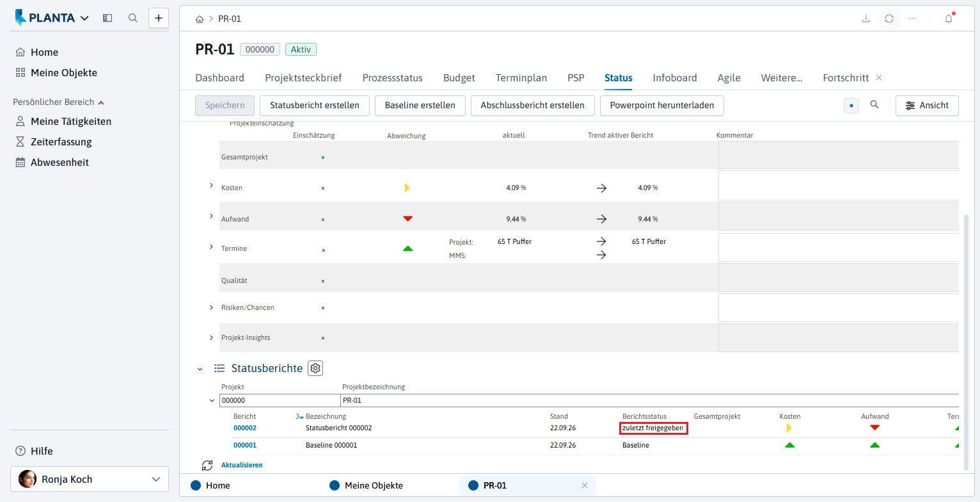Toggle the blue dot button in the toolbar

851,106
